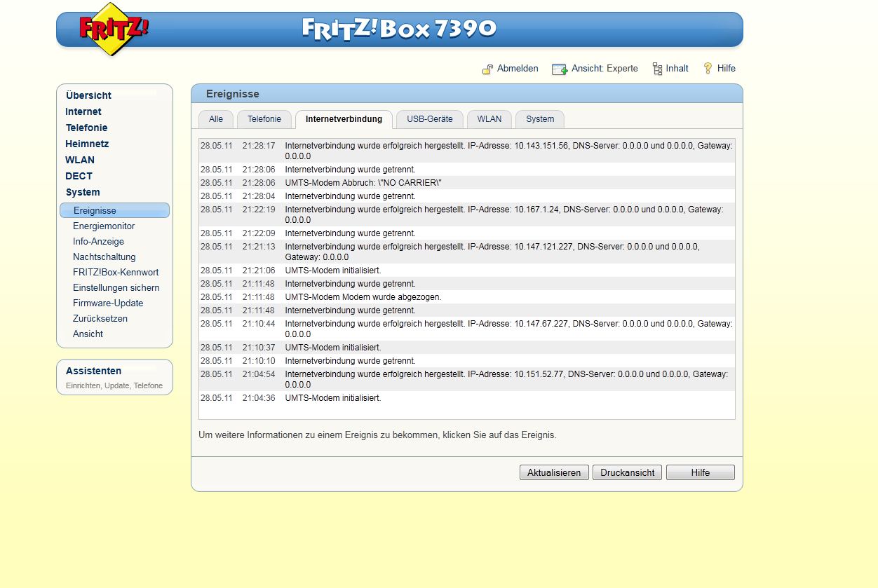This screenshot has width=878, height=588.
Task: Click event with IP-Adresse 10.151.52.77
Action: [x=467, y=379]
